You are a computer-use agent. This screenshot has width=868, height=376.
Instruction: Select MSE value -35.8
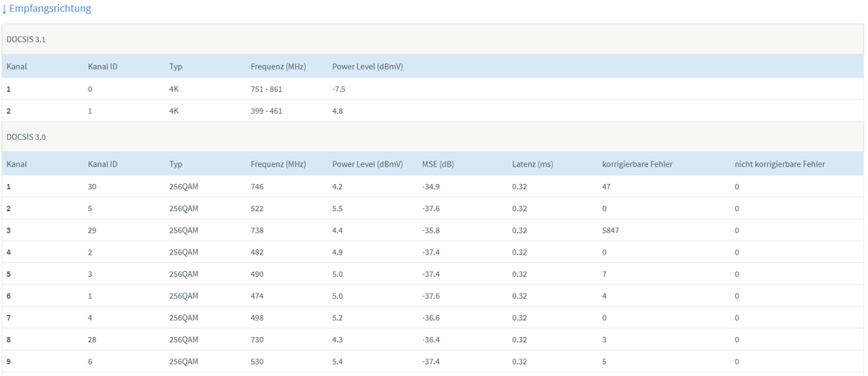[x=431, y=231]
